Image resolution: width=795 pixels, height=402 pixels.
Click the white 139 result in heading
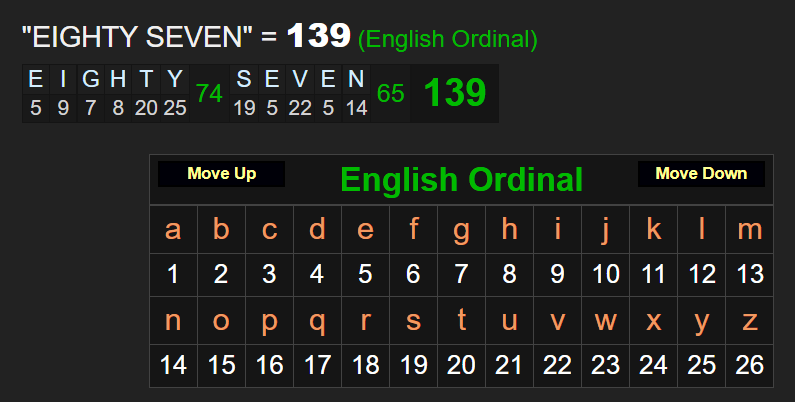(318, 37)
